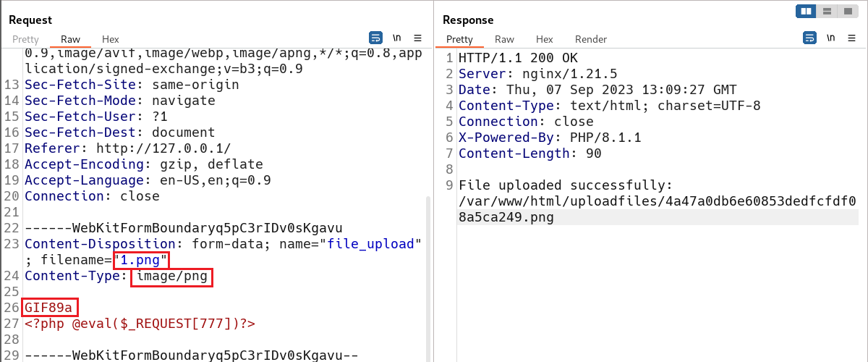Select the Response Pretty tab
Image resolution: width=868 pixels, height=362 pixels.
click(x=459, y=39)
